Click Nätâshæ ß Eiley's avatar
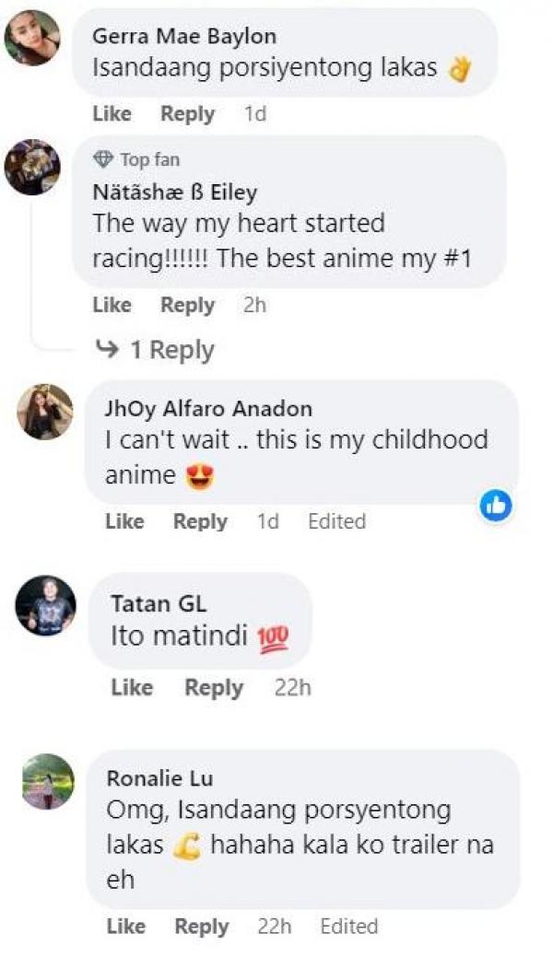 point(32,168)
